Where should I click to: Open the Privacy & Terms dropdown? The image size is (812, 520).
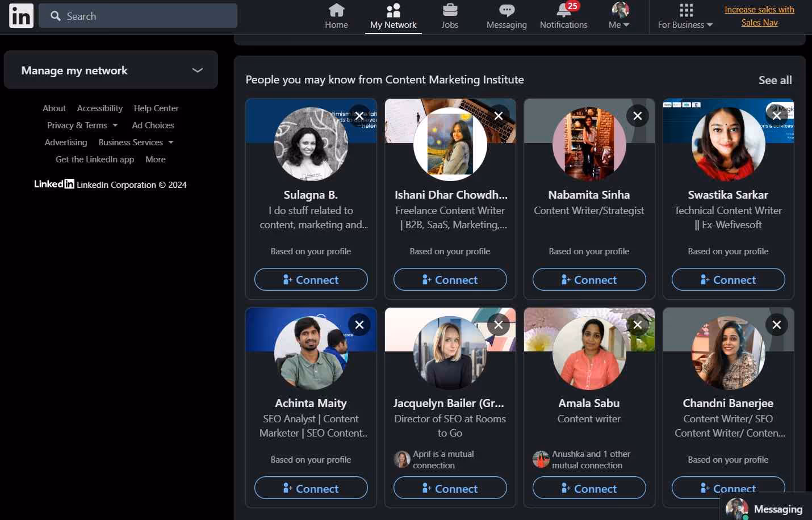(82, 125)
